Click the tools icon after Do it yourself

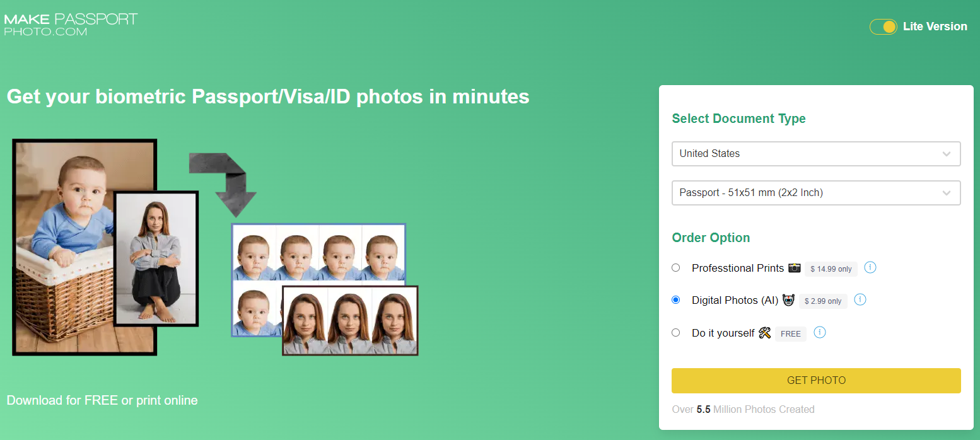[765, 333]
